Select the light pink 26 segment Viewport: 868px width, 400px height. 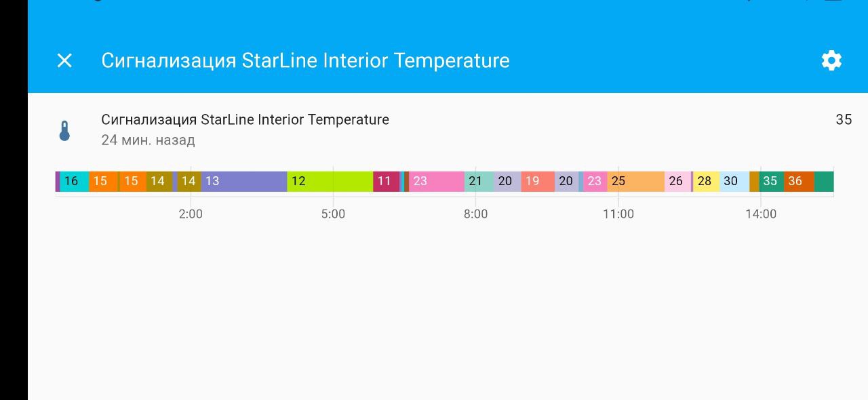coord(677,181)
